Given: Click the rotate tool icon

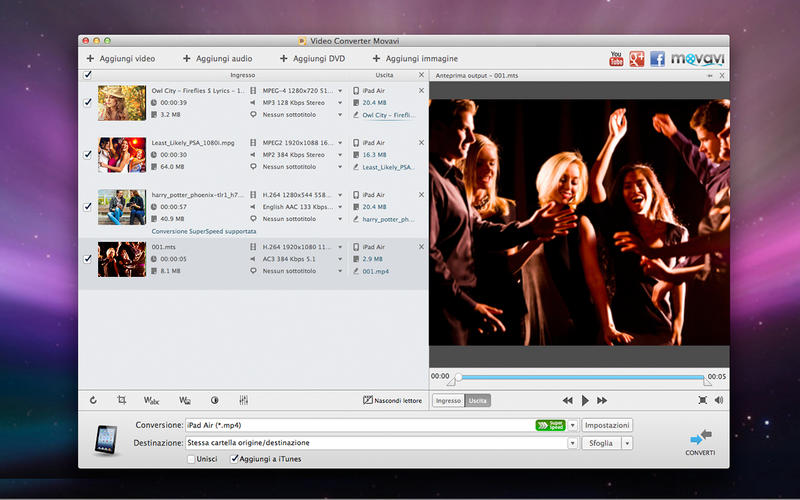Looking at the screenshot, I should 93,400.
